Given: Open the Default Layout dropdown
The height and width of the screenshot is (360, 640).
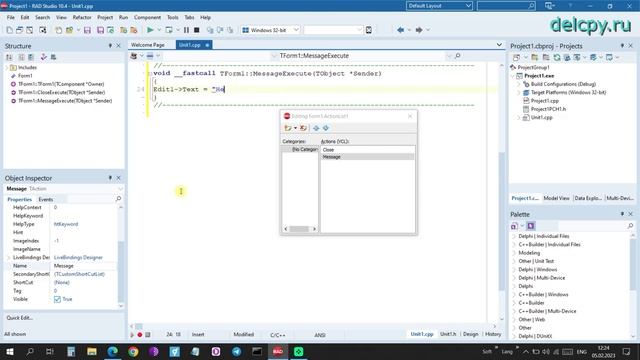Looking at the screenshot, I should coord(468,6).
